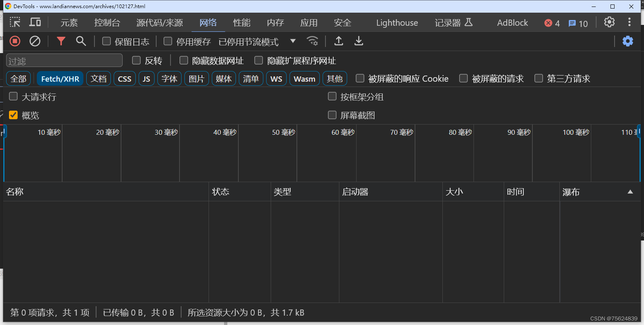The image size is (644, 325).
Task: Click Chrome icon in title bar
Action: tap(8, 6)
